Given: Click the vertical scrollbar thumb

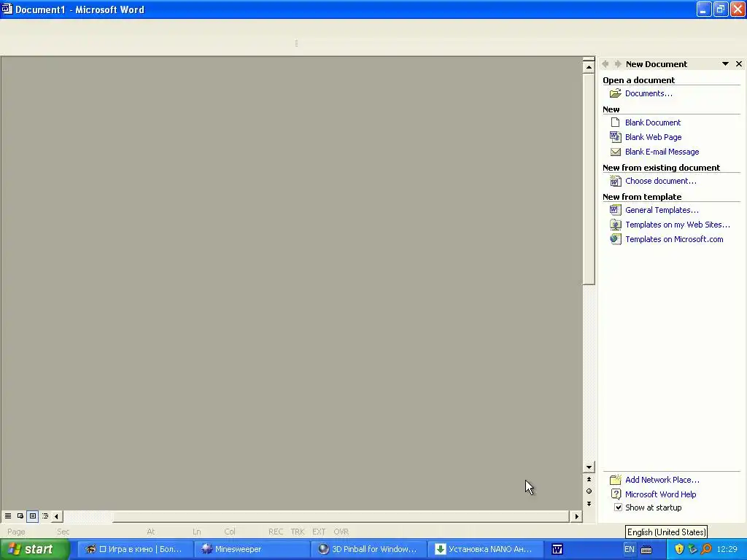Looking at the screenshot, I should 589,179.
